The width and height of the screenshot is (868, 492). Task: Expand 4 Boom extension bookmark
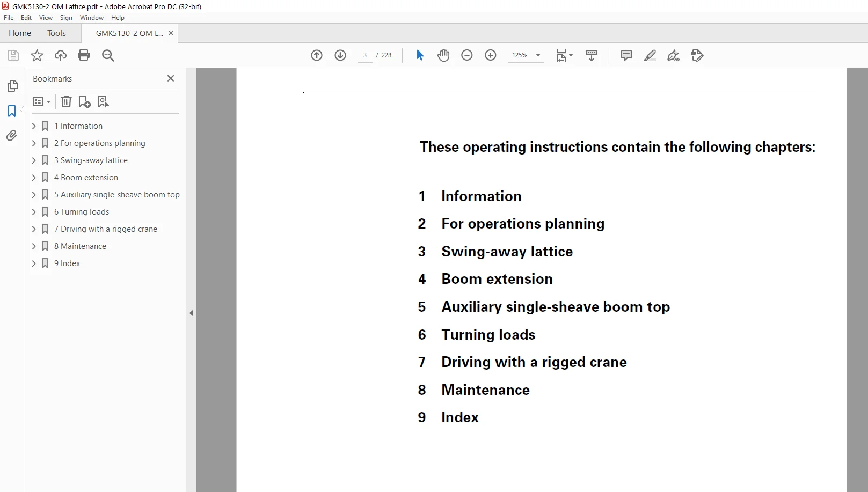[34, 178]
